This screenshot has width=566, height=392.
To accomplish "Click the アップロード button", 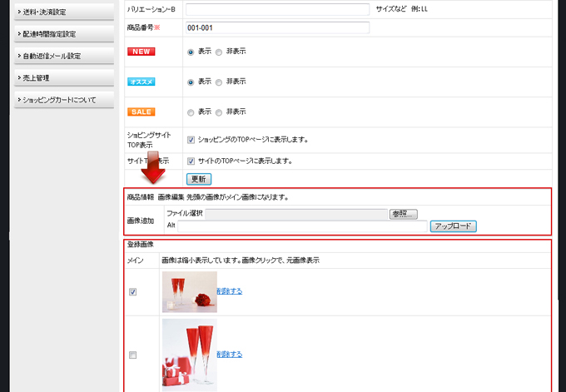I will 454,226.
